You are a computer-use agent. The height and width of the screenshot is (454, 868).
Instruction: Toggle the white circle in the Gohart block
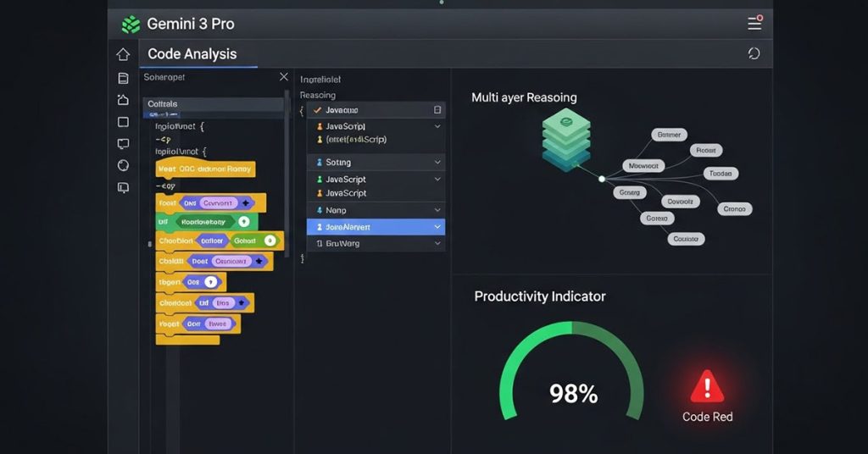pos(270,241)
